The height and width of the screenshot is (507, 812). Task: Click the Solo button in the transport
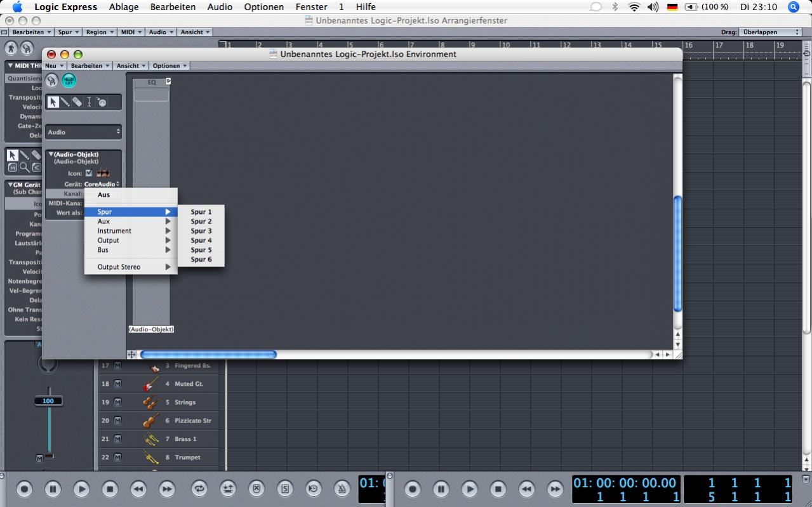pos(285,489)
